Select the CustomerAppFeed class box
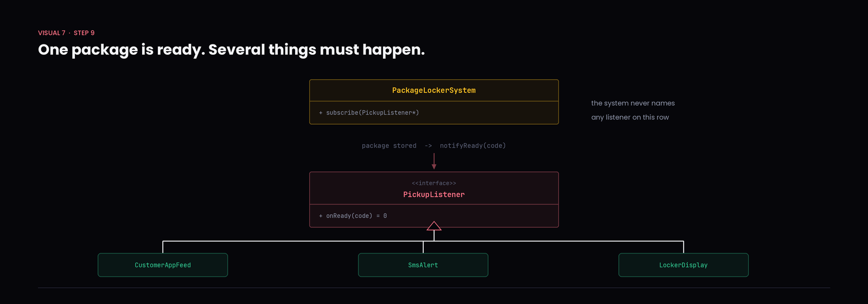 tap(163, 265)
